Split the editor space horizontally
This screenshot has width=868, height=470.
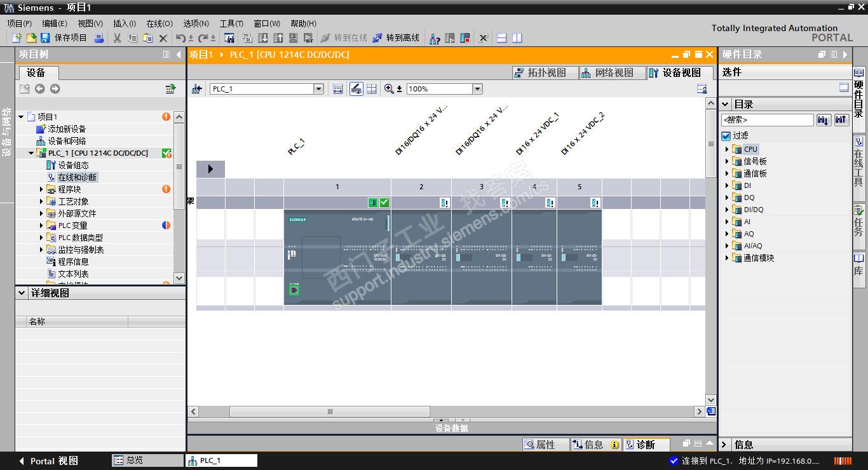(x=502, y=38)
